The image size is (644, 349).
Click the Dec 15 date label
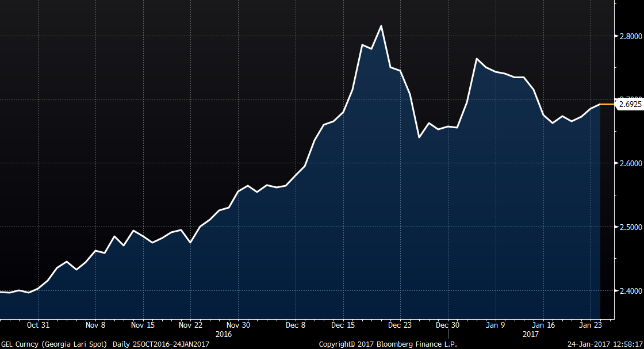click(x=342, y=325)
